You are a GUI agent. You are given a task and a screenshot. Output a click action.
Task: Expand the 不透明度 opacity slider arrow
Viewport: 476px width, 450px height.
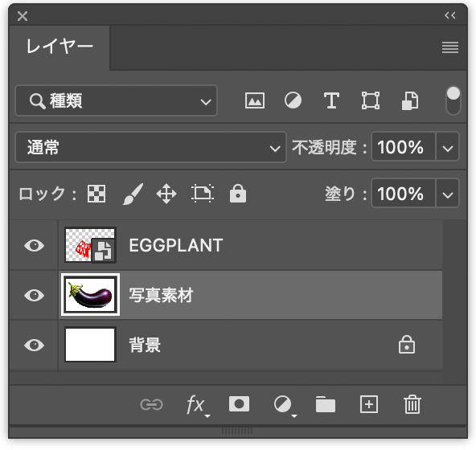(448, 147)
